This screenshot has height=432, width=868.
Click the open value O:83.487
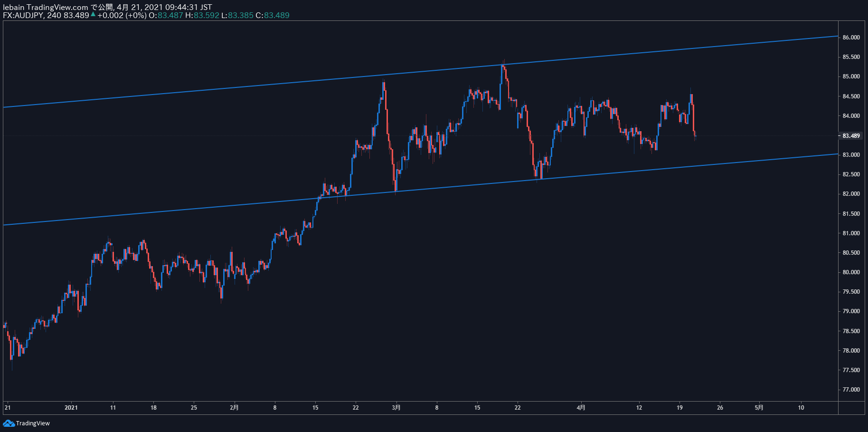pos(166,15)
